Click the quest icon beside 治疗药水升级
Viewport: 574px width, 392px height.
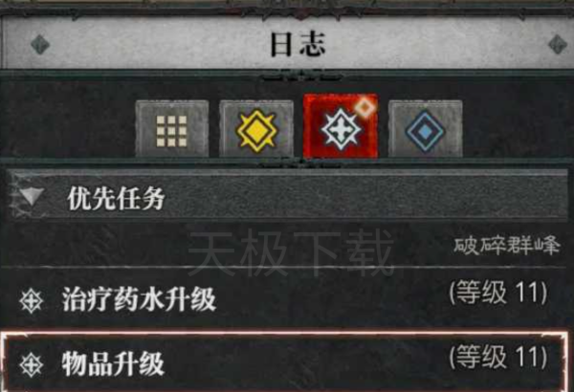point(32,300)
